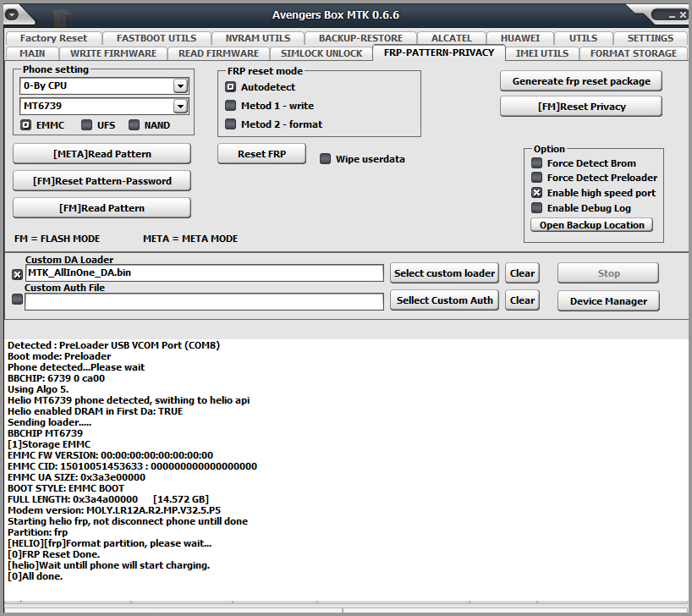Disable Enable high speed port
The width and height of the screenshot is (692, 616).
(x=536, y=193)
